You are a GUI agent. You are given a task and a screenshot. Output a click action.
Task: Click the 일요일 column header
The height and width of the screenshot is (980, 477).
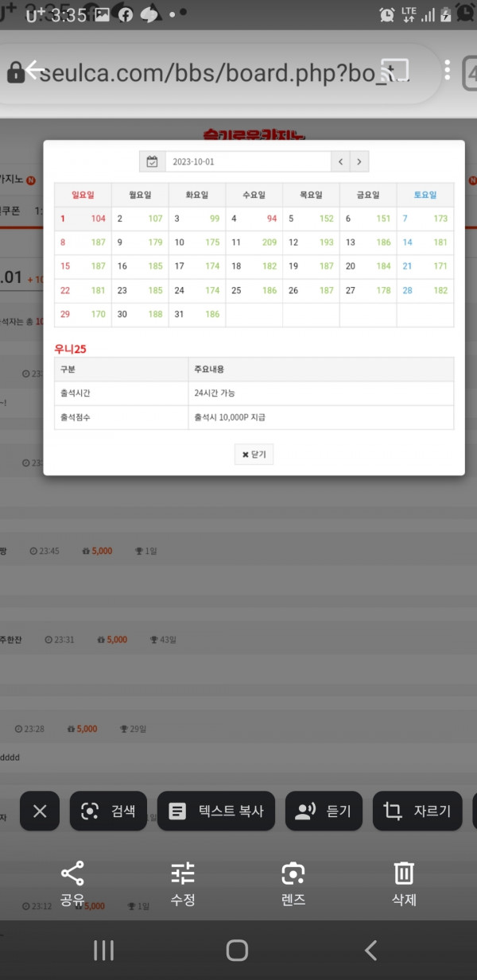83,195
